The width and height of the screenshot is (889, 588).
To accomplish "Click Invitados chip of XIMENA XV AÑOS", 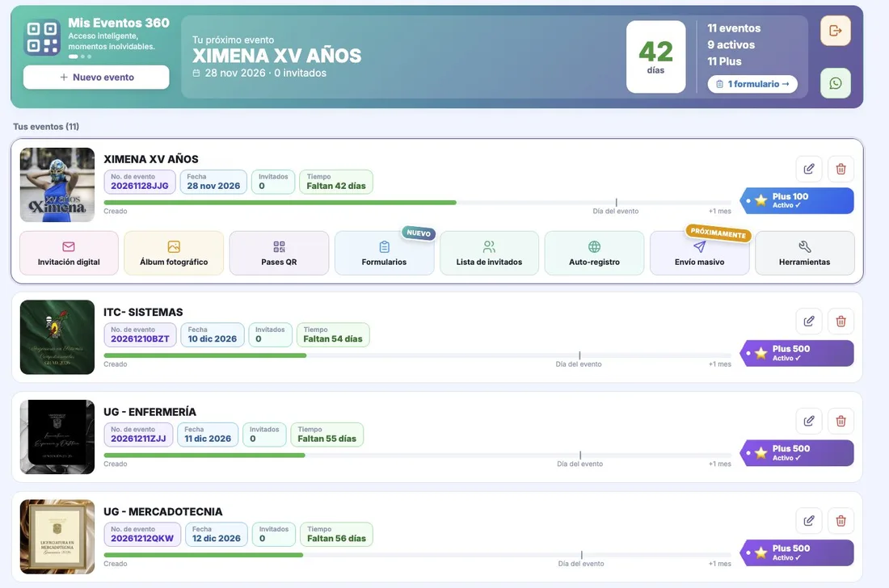I will (x=273, y=182).
